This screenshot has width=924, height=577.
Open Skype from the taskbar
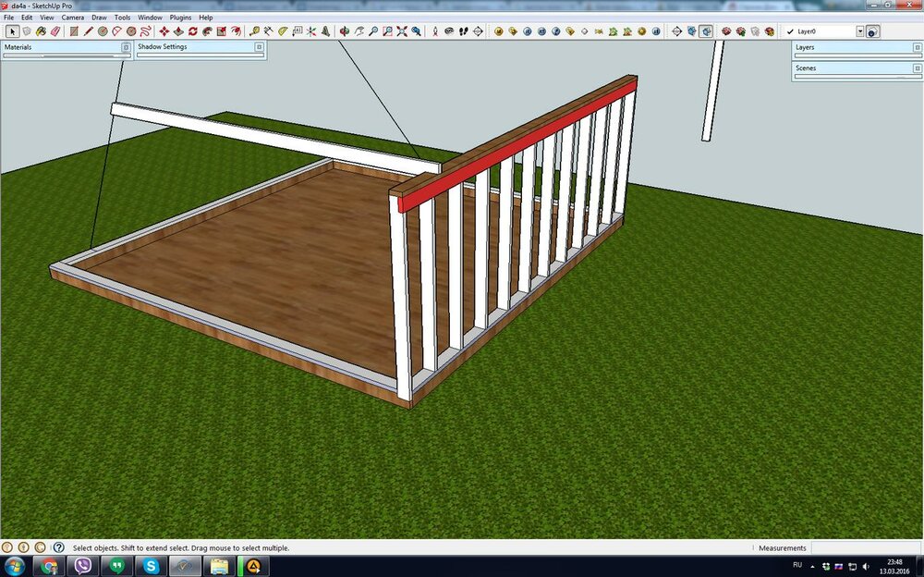click(x=151, y=566)
